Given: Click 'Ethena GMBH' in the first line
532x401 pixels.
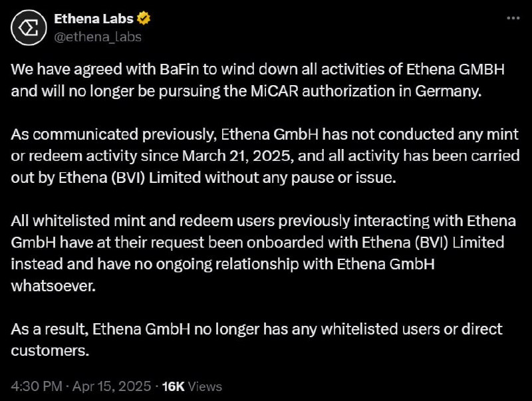Looking at the screenshot, I should click(x=456, y=69).
